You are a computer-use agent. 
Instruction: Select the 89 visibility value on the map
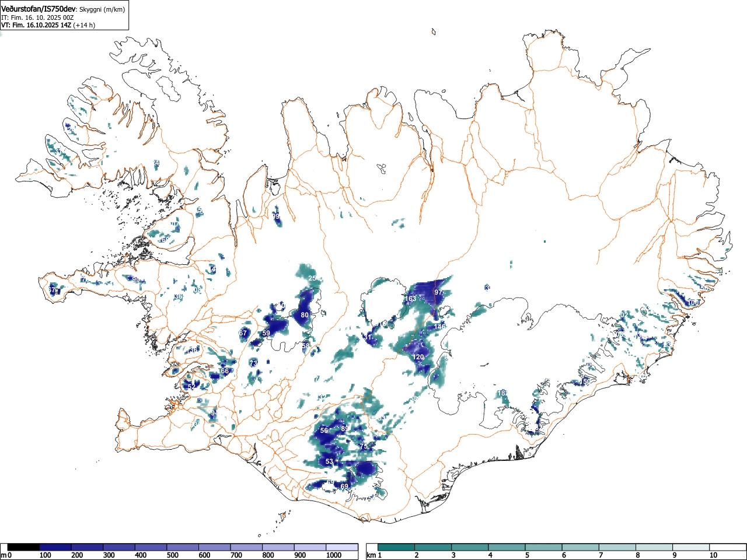[345, 429]
